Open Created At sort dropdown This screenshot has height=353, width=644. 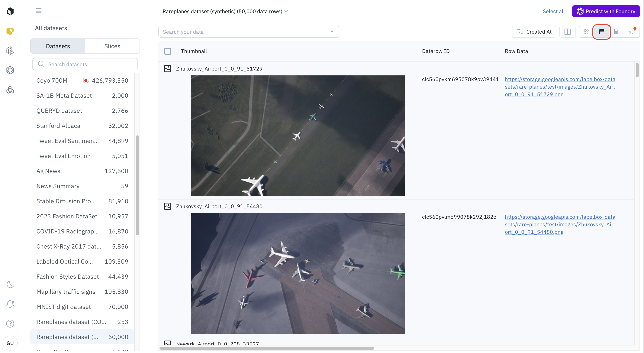(534, 32)
